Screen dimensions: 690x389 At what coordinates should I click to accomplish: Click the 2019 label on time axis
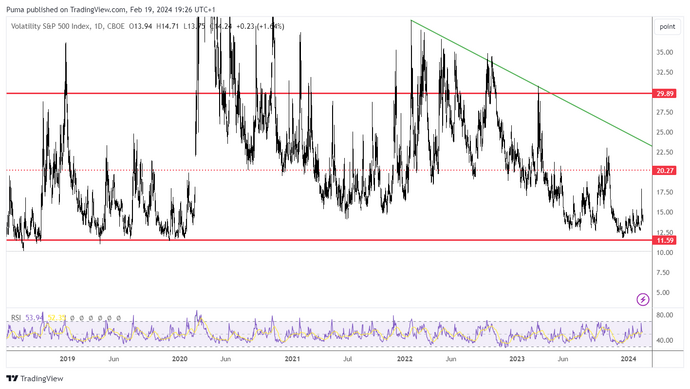point(67,359)
